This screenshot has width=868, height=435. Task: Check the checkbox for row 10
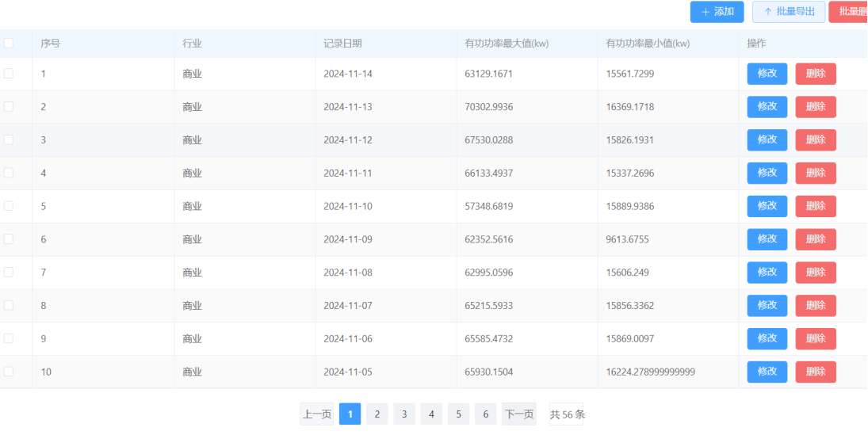click(x=8, y=372)
